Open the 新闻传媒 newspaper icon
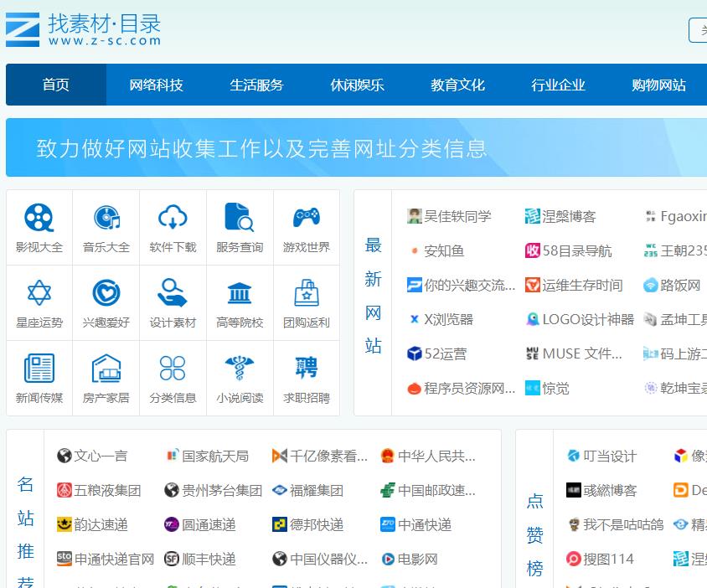Screen dimensions: 707x588 [x=39, y=368]
